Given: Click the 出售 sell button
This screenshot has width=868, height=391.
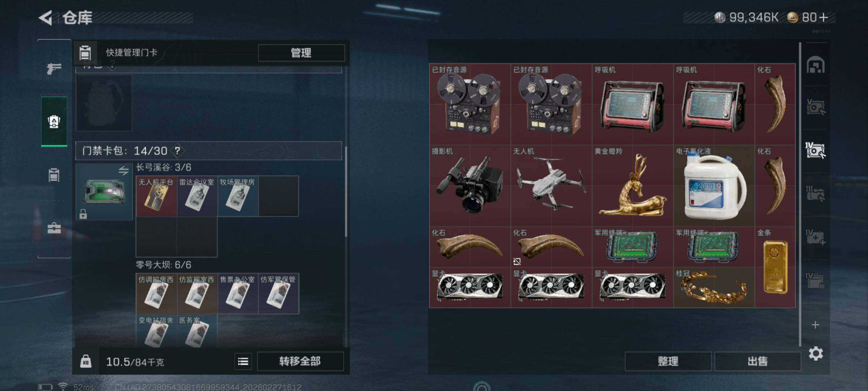Looking at the screenshot, I should coord(757,361).
